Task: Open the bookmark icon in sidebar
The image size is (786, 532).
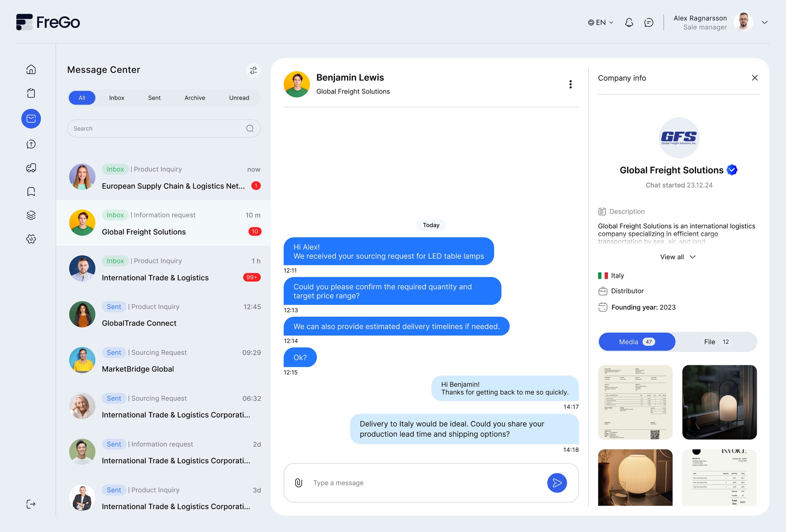Action: coord(31,192)
